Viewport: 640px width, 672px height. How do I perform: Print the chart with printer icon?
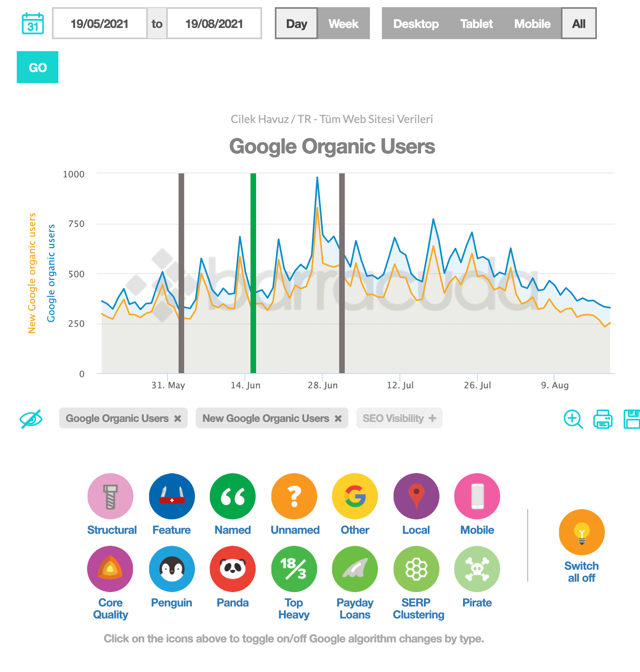point(603,419)
